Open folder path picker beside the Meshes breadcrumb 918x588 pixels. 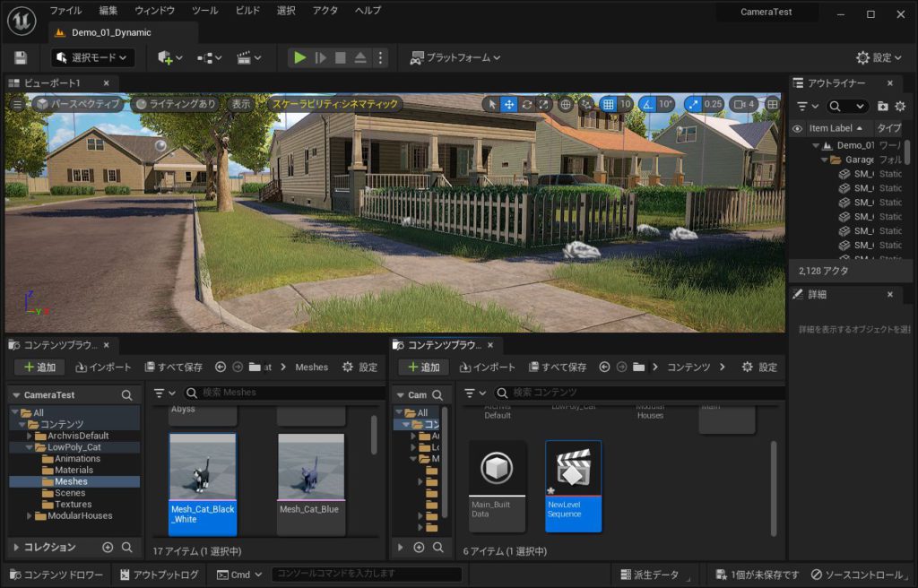point(255,367)
